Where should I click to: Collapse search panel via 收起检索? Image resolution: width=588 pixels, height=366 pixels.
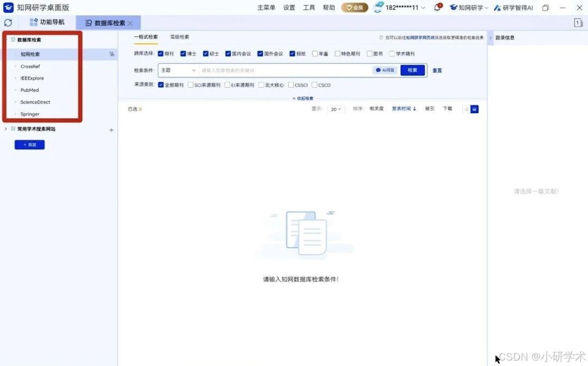(303, 98)
